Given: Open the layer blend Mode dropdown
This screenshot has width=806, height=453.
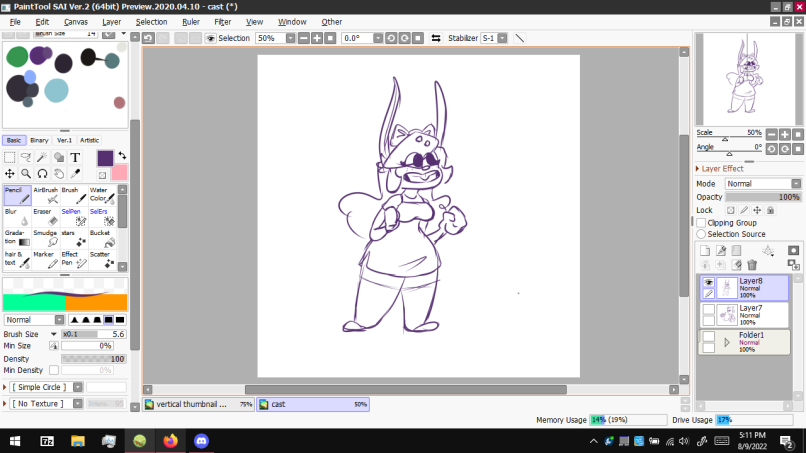Looking at the screenshot, I should click(762, 184).
